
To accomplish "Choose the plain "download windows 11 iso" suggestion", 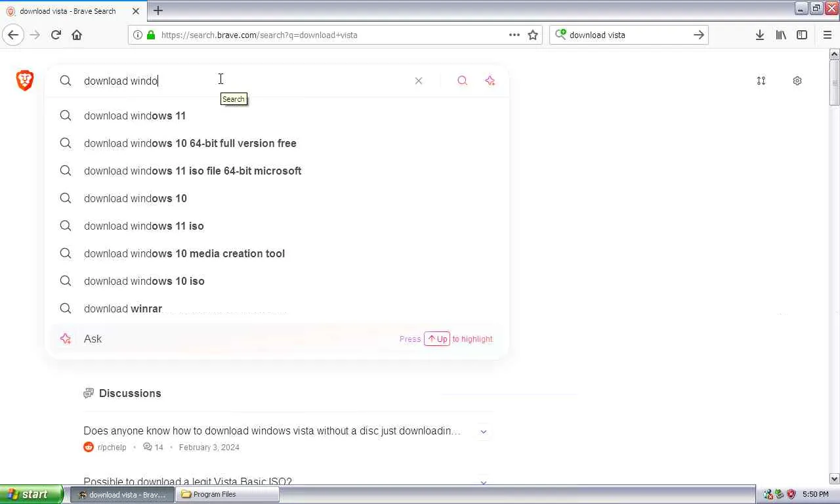I will (x=277, y=226).
